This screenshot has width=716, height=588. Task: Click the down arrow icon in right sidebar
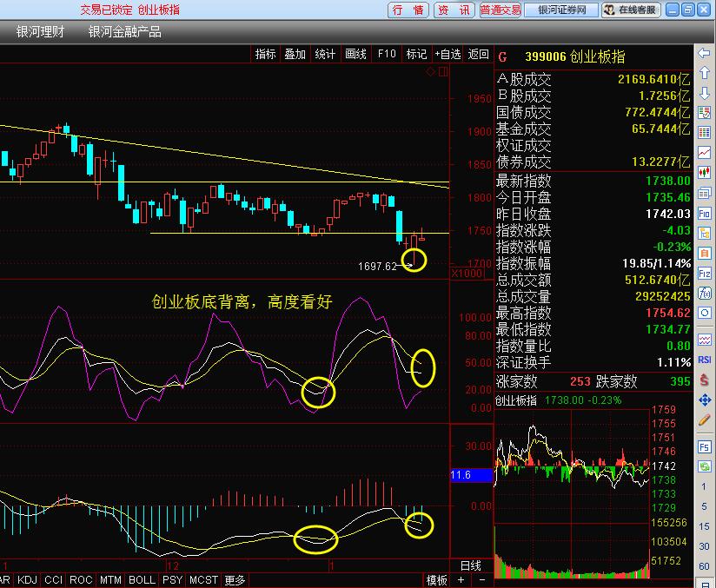[x=704, y=93]
